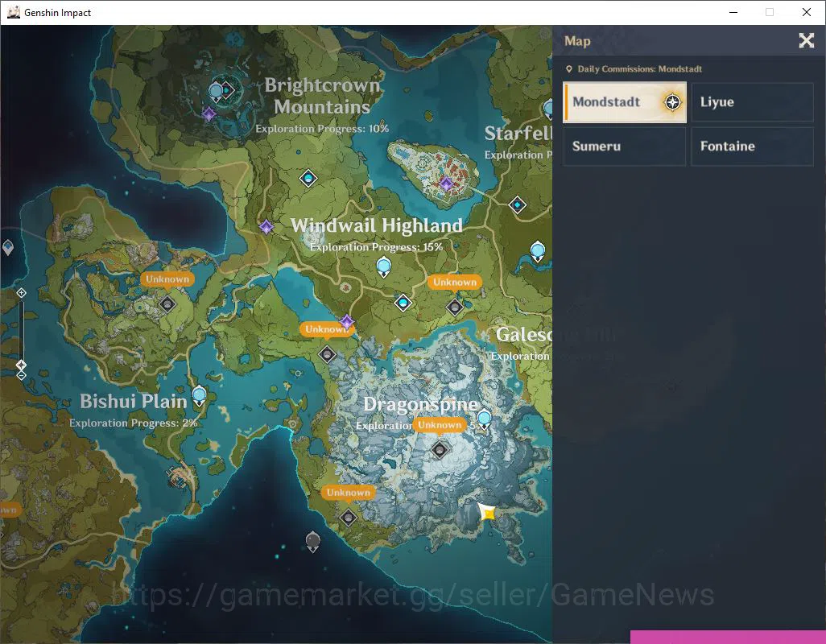Click locked domain under Unknown label east of Windwail
Viewport: 826px width, 644px height.
[455, 307]
